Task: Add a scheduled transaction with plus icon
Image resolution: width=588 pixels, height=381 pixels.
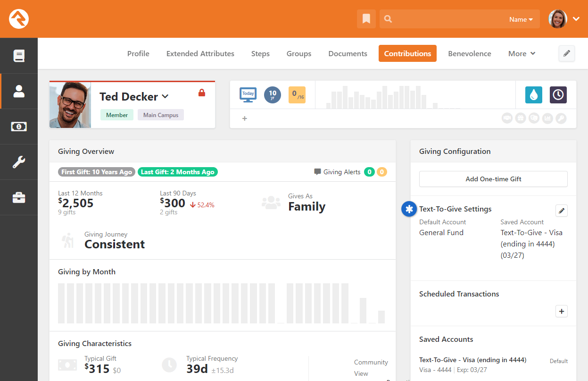Action: (561, 311)
